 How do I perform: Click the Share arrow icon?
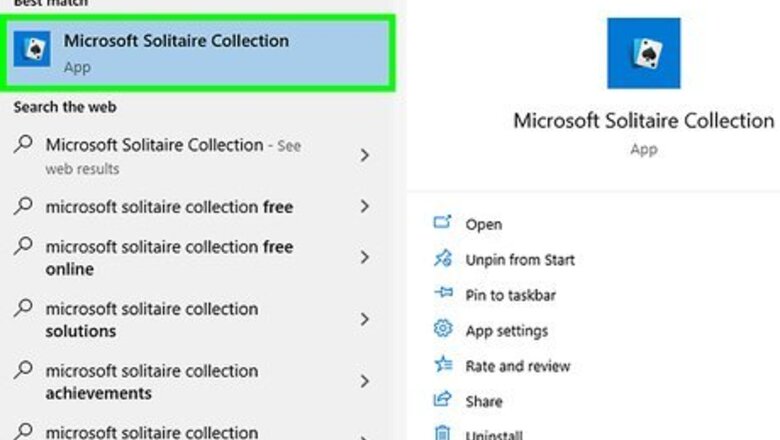coord(442,399)
